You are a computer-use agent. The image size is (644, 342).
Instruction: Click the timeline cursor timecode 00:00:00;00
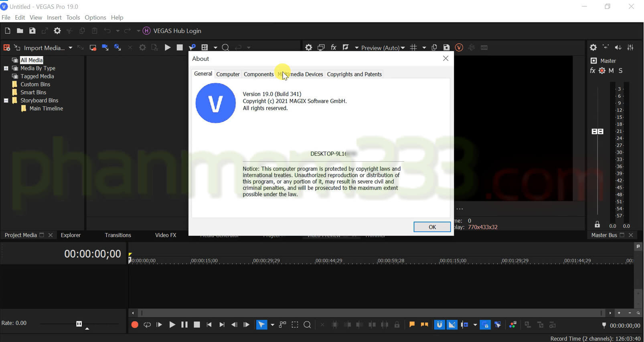pos(93,254)
